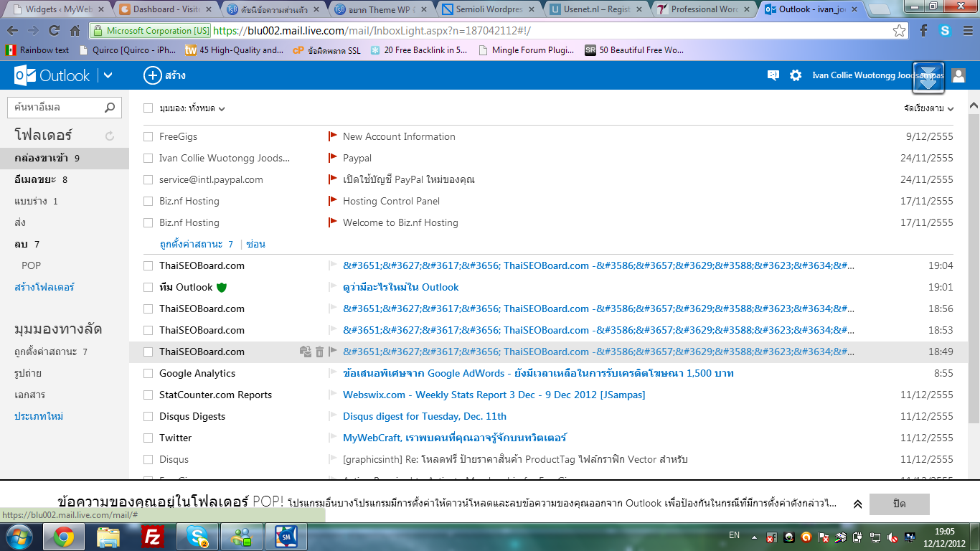Close the POP notice with ปิด button
This screenshot has width=980, height=551.
(x=899, y=504)
